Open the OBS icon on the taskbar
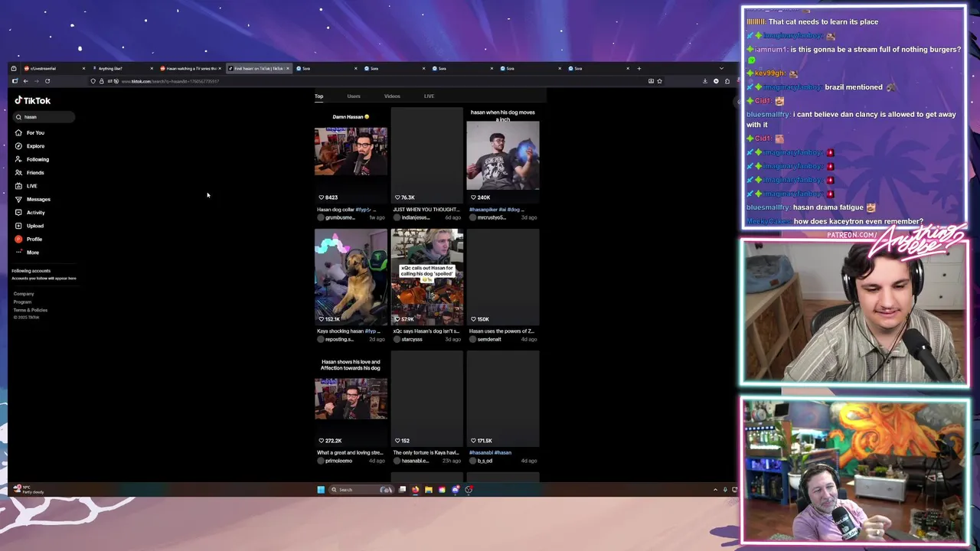Viewport: 980px width, 551px height. (x=469, y=490)
